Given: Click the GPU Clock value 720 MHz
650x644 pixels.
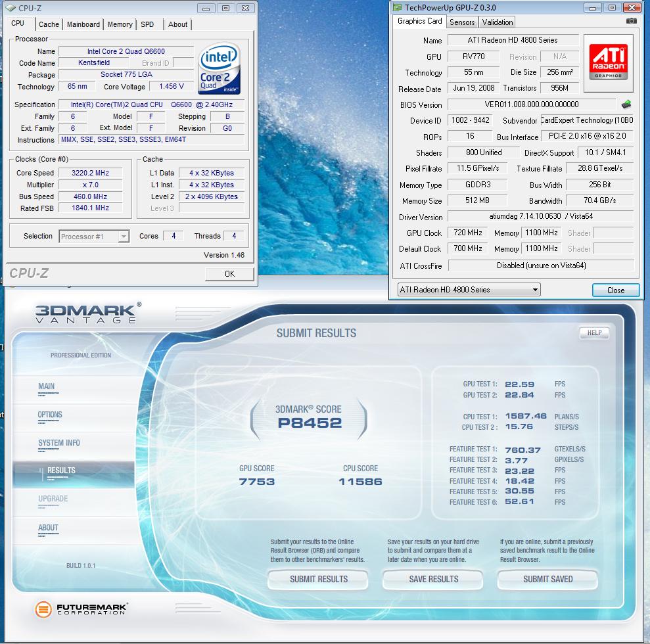Looking at the screenshot, I should [467, 233].
